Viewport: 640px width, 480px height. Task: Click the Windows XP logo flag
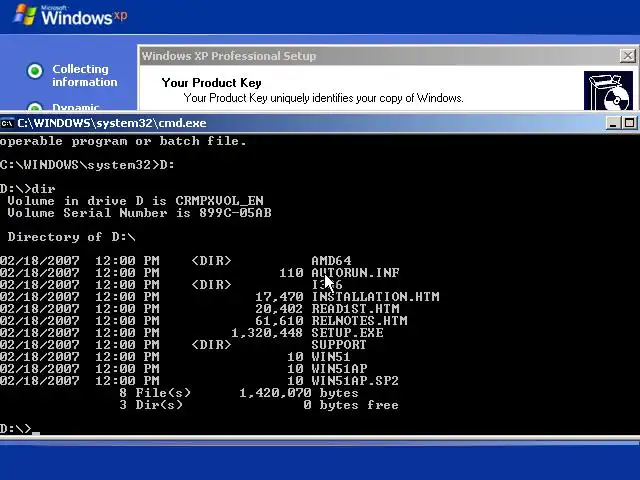pos(25,15)
